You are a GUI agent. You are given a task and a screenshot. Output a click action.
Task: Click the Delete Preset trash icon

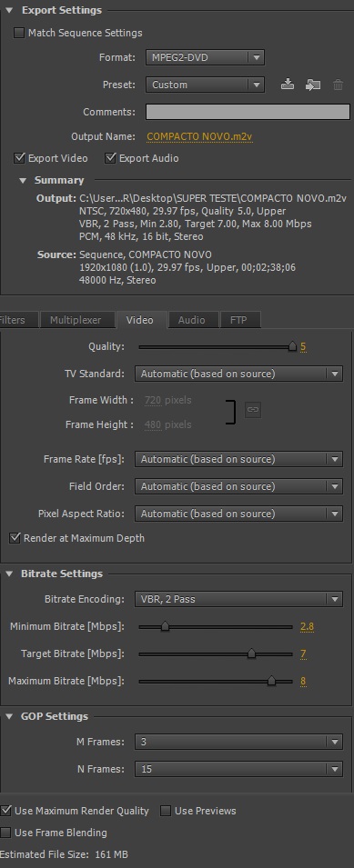pyautogui.click(x=338, y=85)
